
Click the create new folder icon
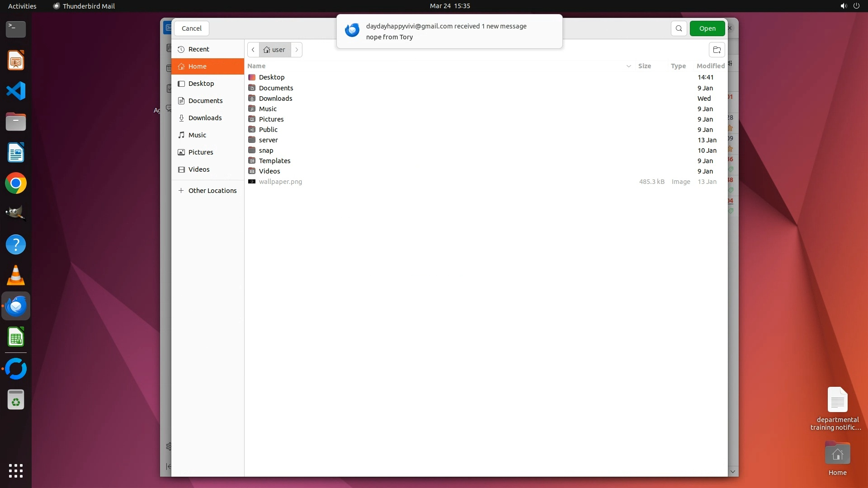[717, 50]
